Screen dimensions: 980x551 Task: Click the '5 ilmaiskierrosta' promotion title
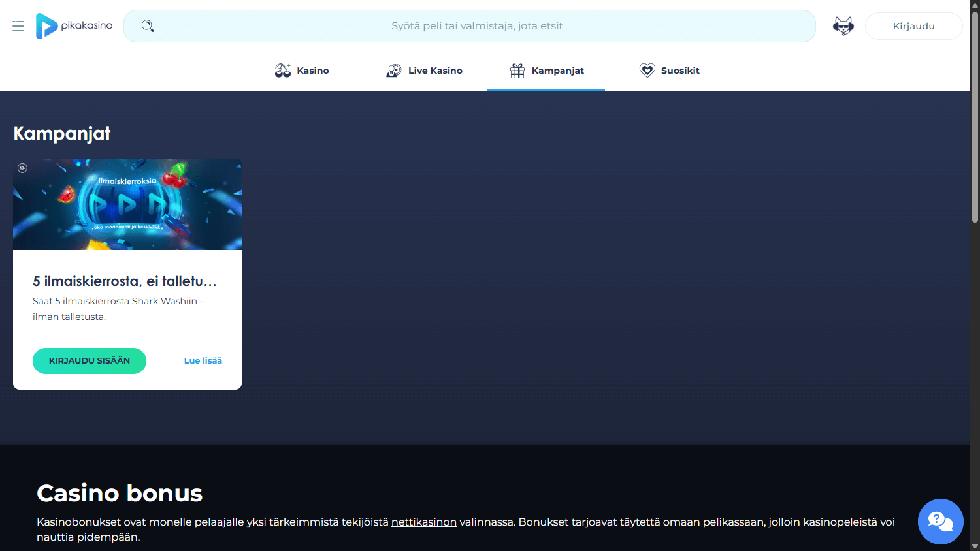[x=125, y=281]
